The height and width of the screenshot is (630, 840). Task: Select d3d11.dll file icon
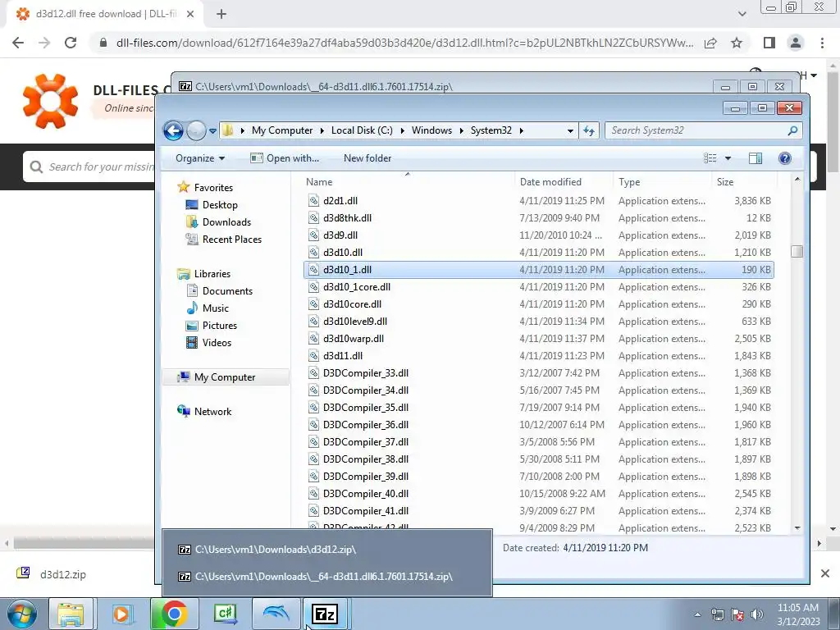[x=314, y=356]
